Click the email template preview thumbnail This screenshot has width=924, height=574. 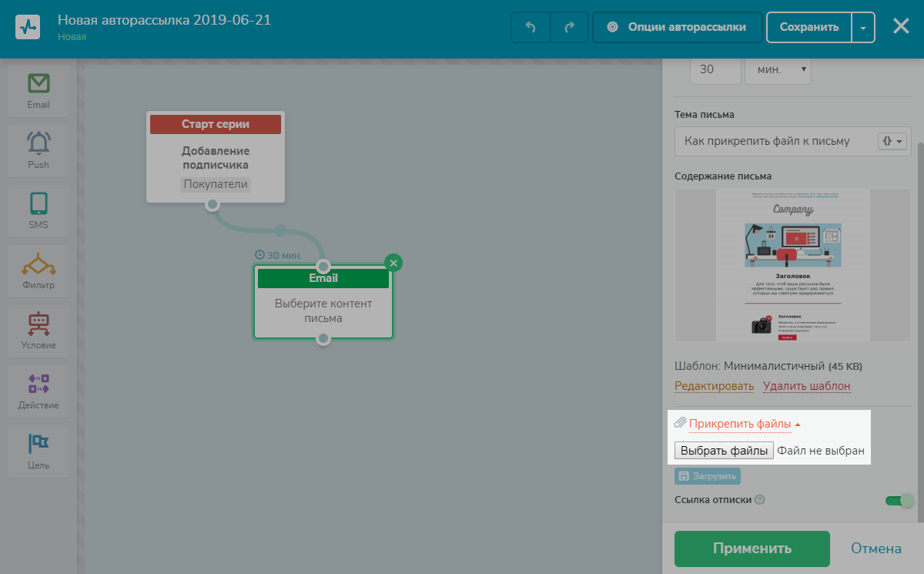(793, 265)
